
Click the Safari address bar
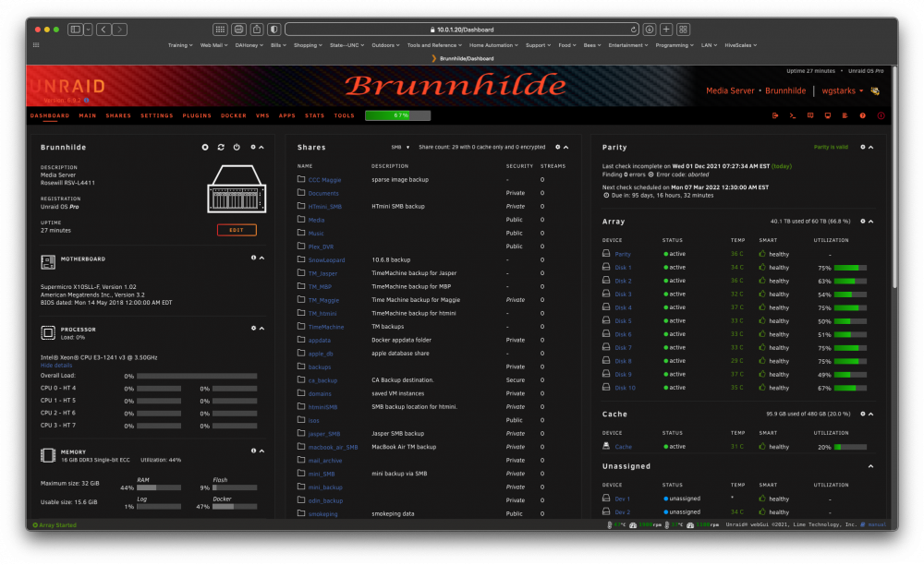tap(462, 30)
